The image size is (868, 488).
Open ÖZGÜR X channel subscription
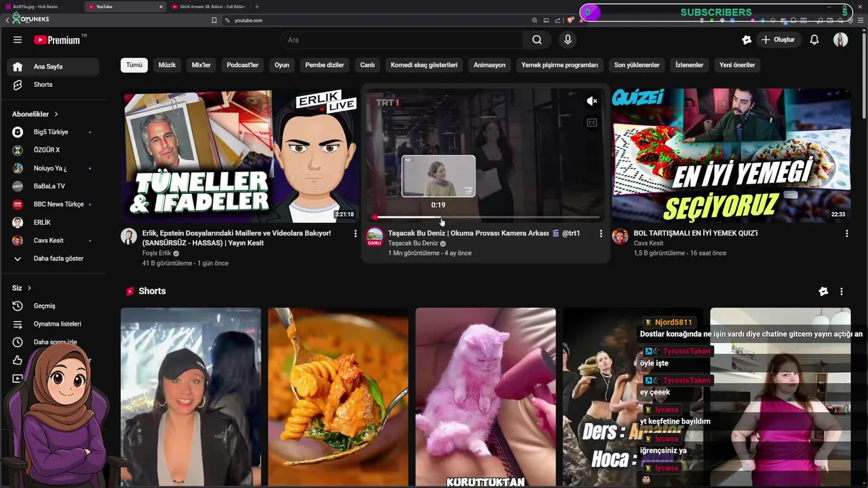[53, 150]
